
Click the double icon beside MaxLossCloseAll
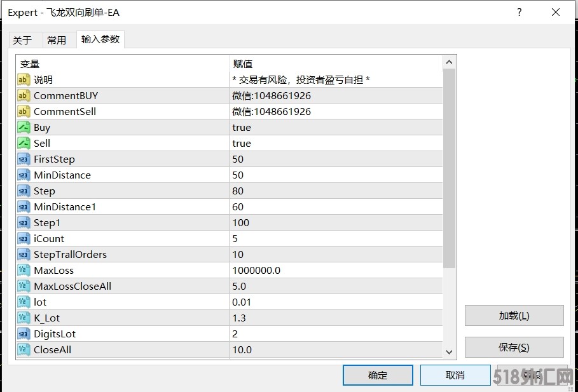[24, 286]
